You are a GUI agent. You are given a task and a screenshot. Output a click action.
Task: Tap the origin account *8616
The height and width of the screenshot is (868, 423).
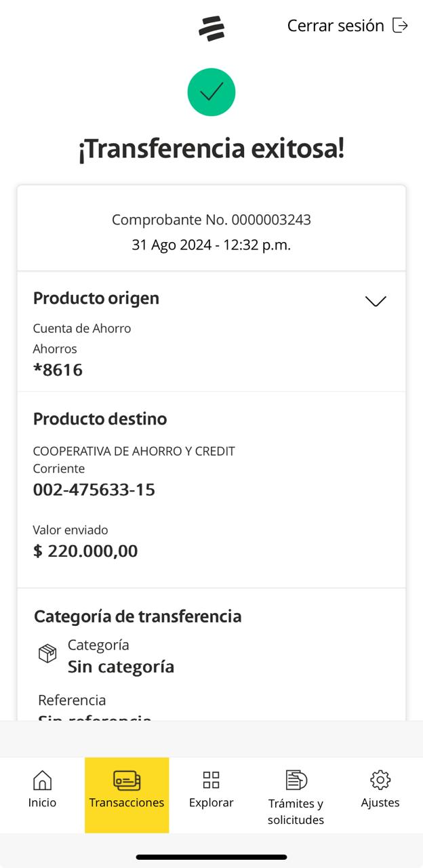click(58, 370)
